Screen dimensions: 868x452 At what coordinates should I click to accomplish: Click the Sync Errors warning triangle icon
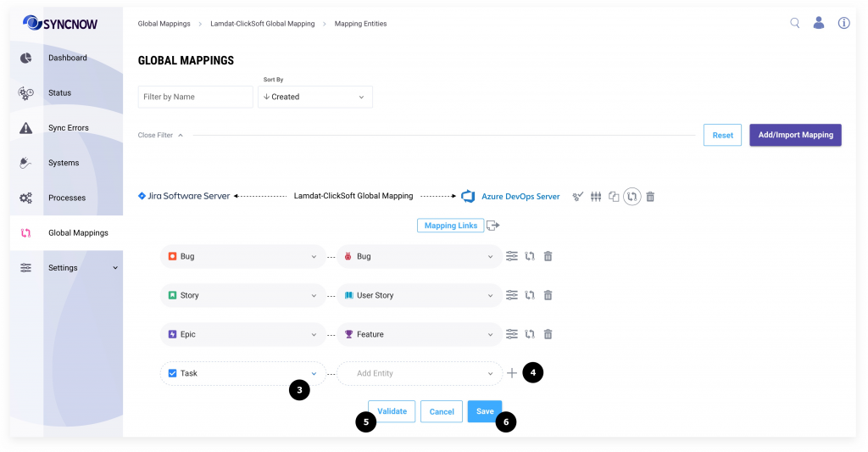pos(26,128)
